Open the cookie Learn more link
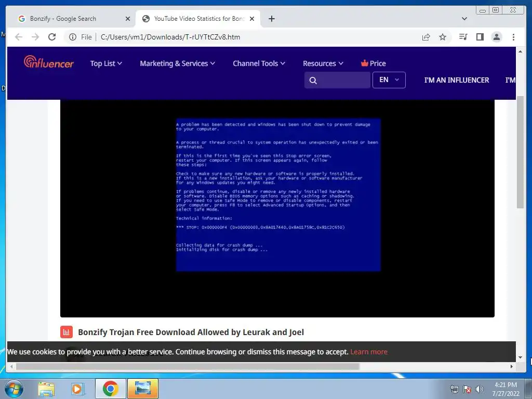 click(369, 352)
